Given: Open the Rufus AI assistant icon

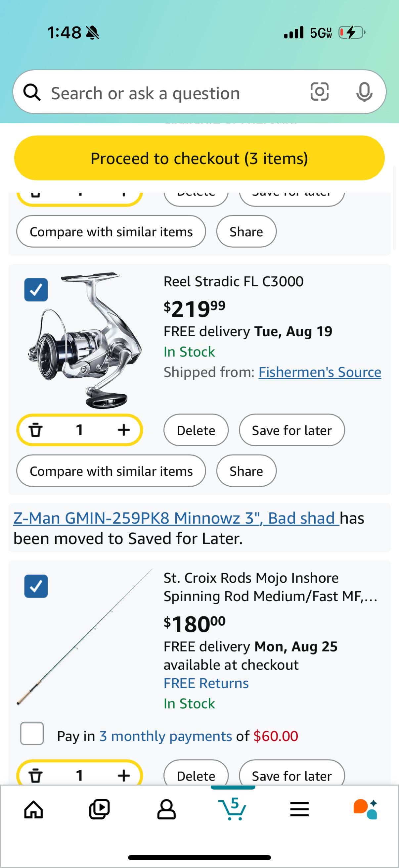Looking at the screenshot, I should [x=365, y=809].
